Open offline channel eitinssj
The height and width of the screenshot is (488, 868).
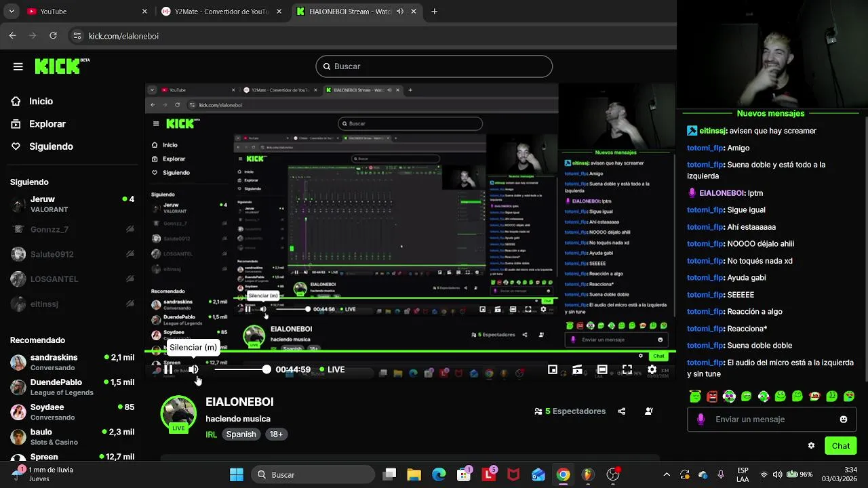(71, 304)
